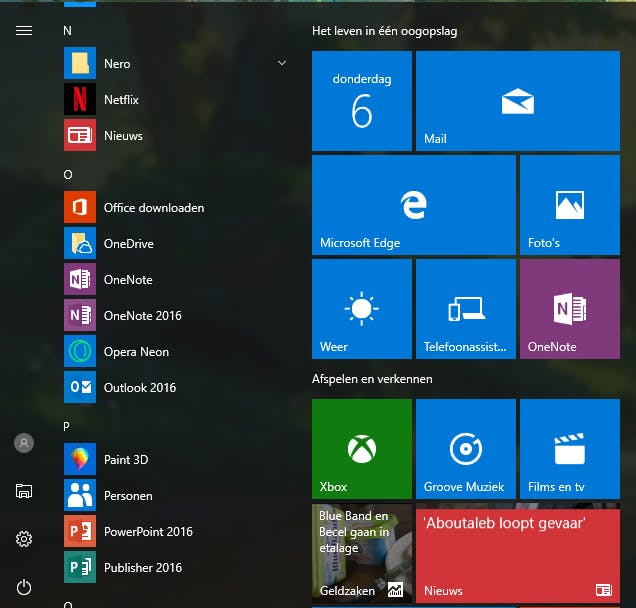Viewport: 636px width, 608px height.
Task: Open the OneDrive icon in app list
Action: pos(80,243)
